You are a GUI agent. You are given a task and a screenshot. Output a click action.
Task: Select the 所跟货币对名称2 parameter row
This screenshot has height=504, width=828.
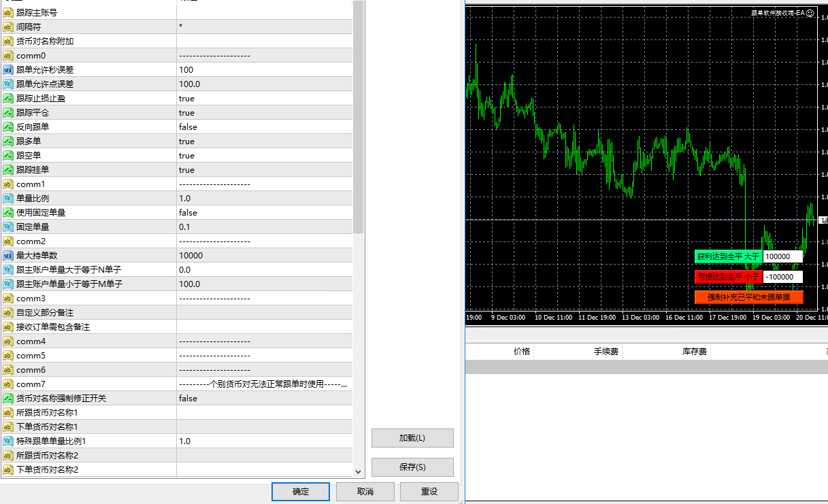point(177,455)
